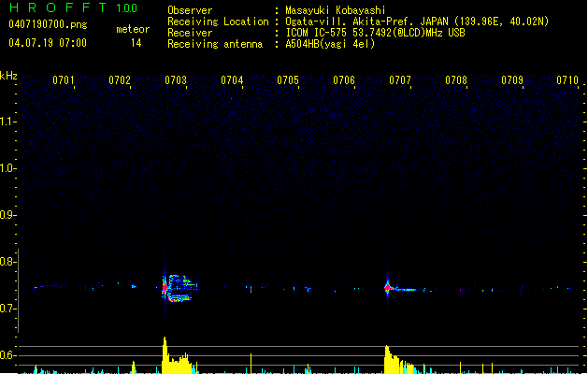588x374 pixels.
Task: Click the kHz axis unit label
Action: [x=8, y=76]
